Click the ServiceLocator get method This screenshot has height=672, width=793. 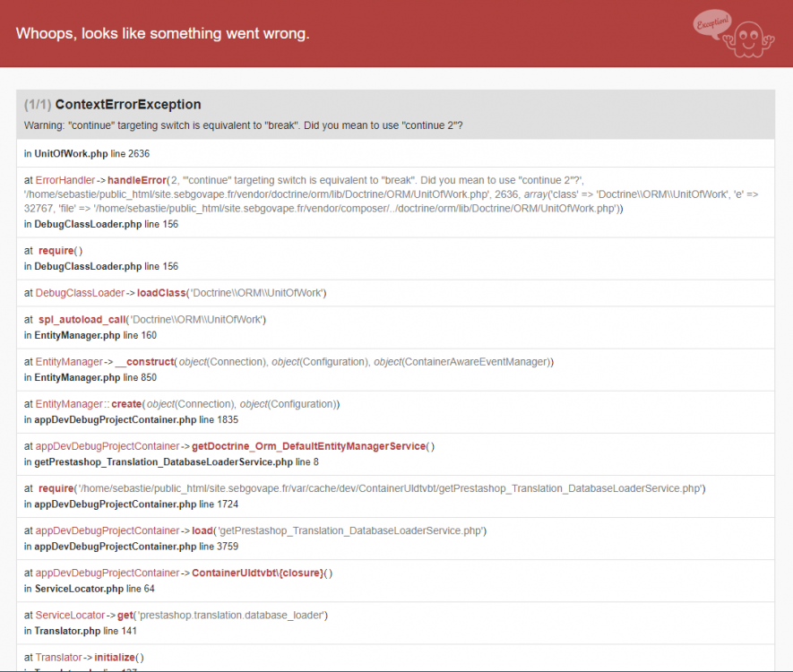(125, 615)
